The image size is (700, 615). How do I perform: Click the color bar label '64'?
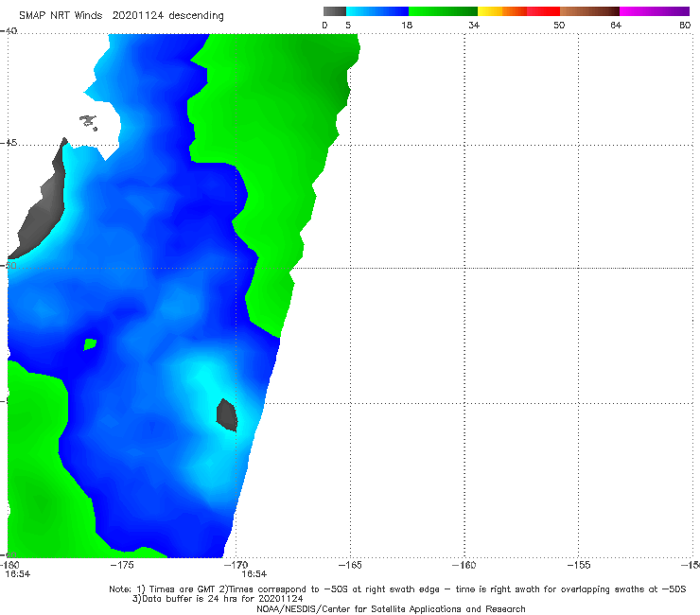click(616, 25)
